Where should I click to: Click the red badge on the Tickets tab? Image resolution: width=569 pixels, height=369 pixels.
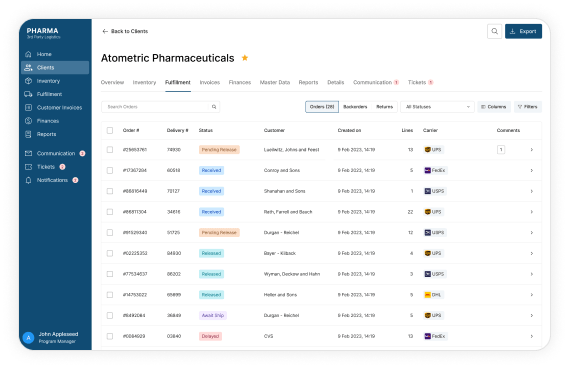pos(431,82)
